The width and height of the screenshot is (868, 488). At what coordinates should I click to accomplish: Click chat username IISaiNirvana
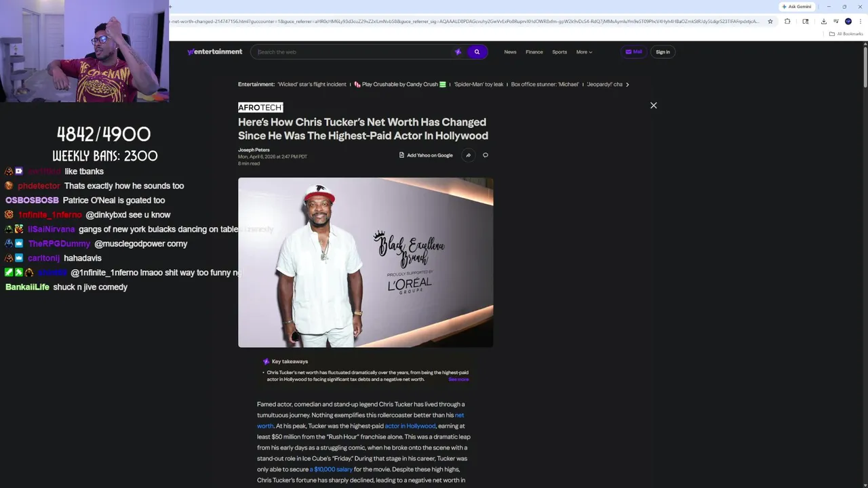(x=51, y=229)
